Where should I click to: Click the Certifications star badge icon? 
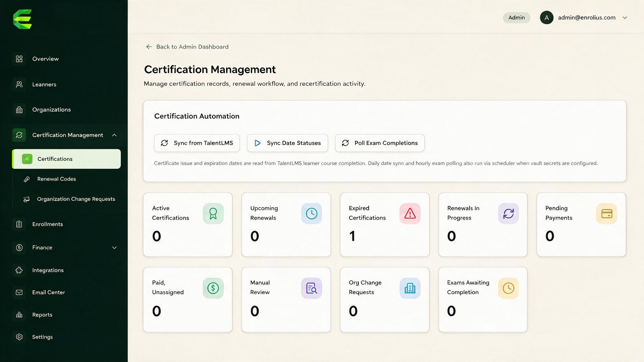coord(27,159)
